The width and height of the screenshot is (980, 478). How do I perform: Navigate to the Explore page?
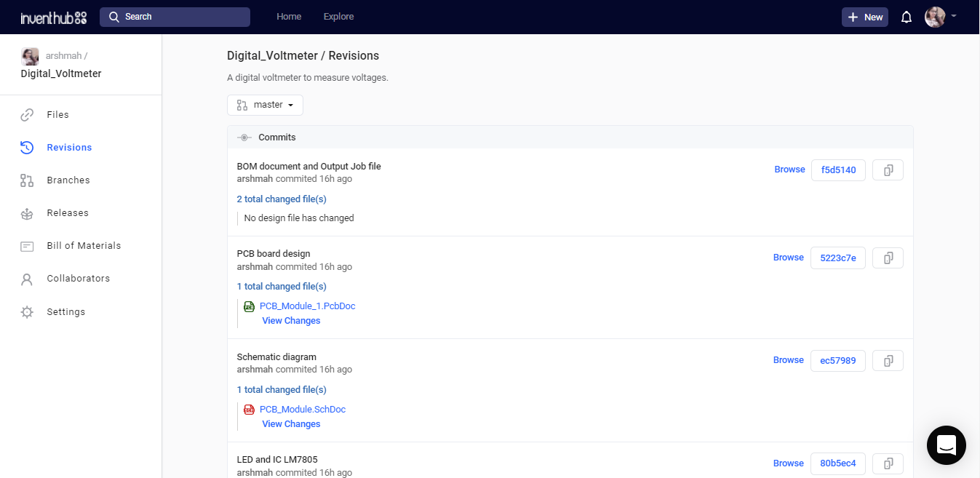(338, 17)
